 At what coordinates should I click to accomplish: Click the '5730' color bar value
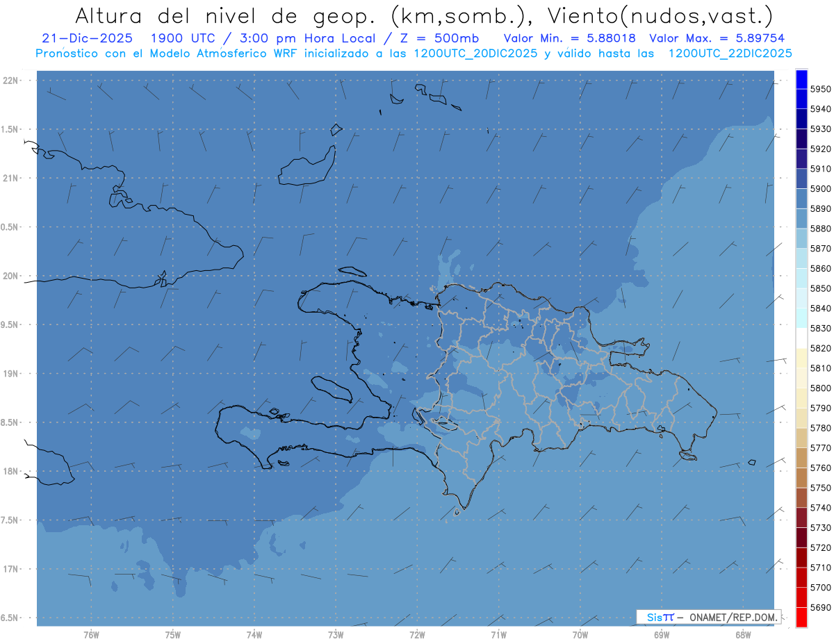(x=821, y=527)
